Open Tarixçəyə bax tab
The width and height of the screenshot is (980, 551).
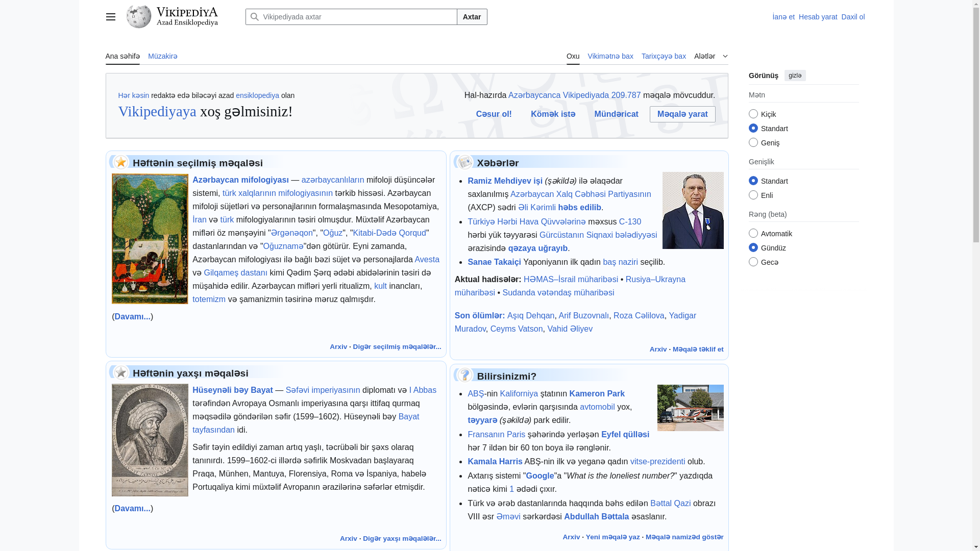pos(664,56)
